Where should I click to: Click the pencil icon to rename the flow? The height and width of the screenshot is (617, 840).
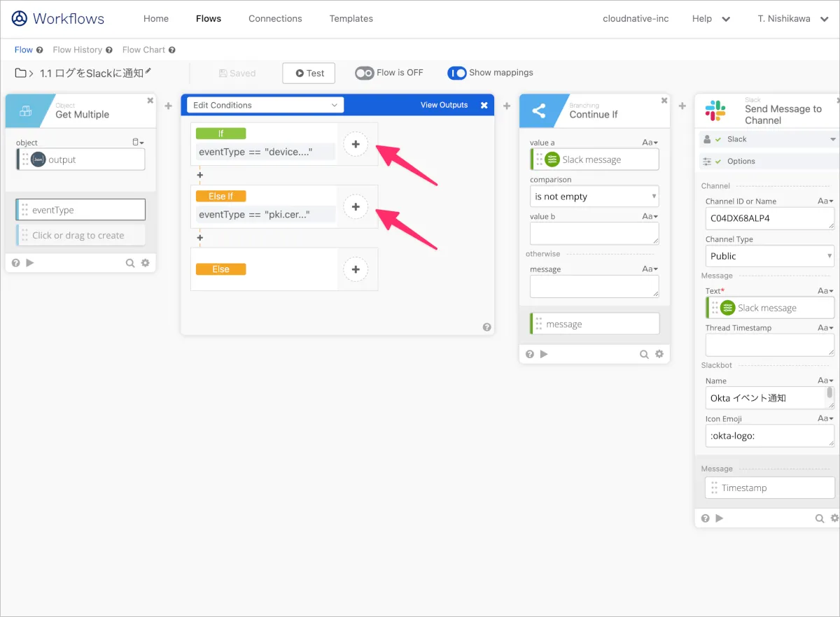tap(148, 72)
